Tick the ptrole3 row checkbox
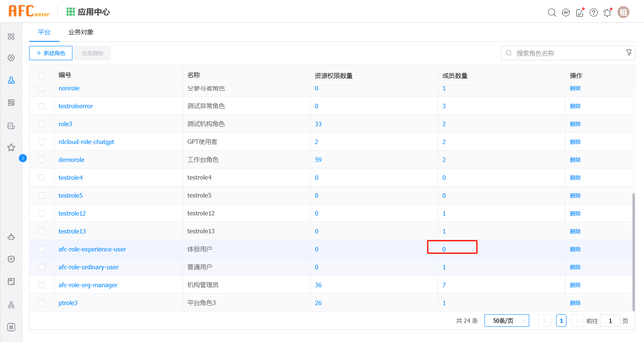The height and width of the screenshot is (342, 644). pos(42,303)
